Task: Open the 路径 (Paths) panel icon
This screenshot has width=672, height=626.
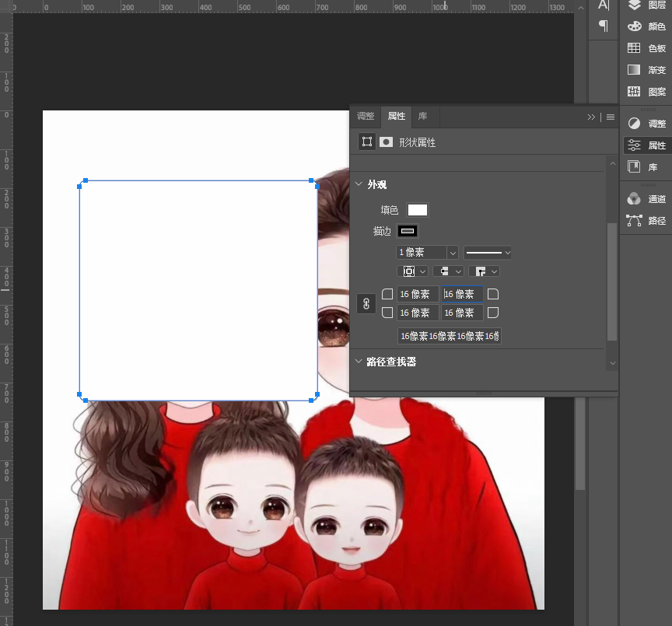Action: click(x=634, y=221)
